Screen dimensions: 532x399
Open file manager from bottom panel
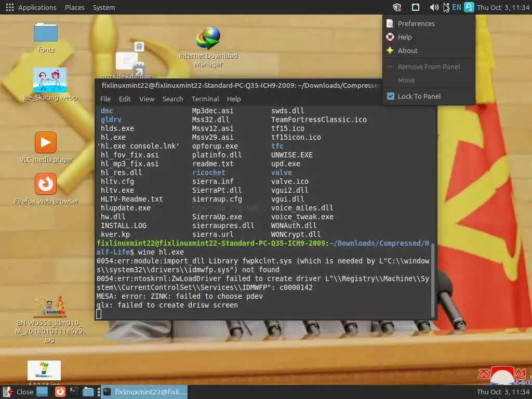click(88, 392)
